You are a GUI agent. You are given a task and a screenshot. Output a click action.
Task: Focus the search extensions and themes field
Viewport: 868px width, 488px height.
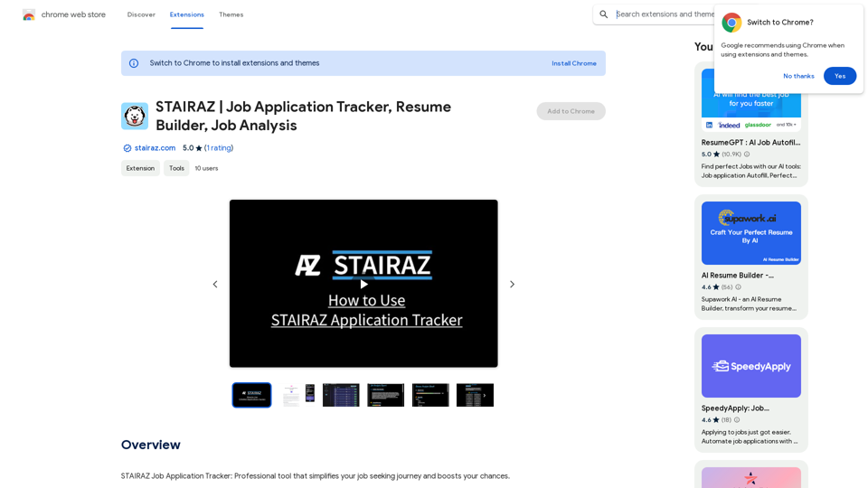coord(665,14)
